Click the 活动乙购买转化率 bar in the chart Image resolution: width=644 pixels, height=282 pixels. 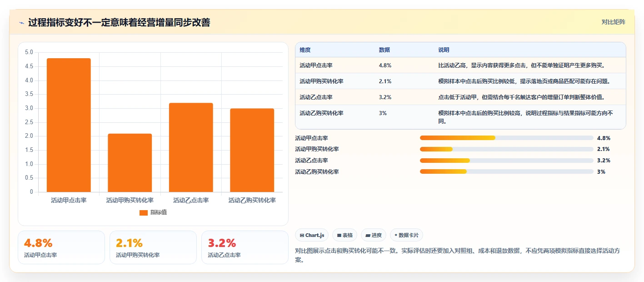point(252,150)
